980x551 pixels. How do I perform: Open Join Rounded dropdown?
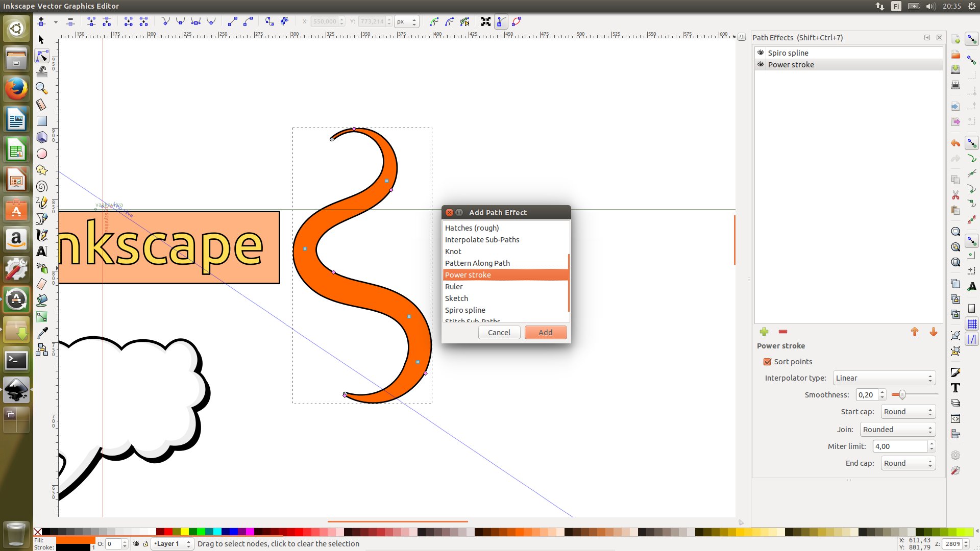[897, 430]
